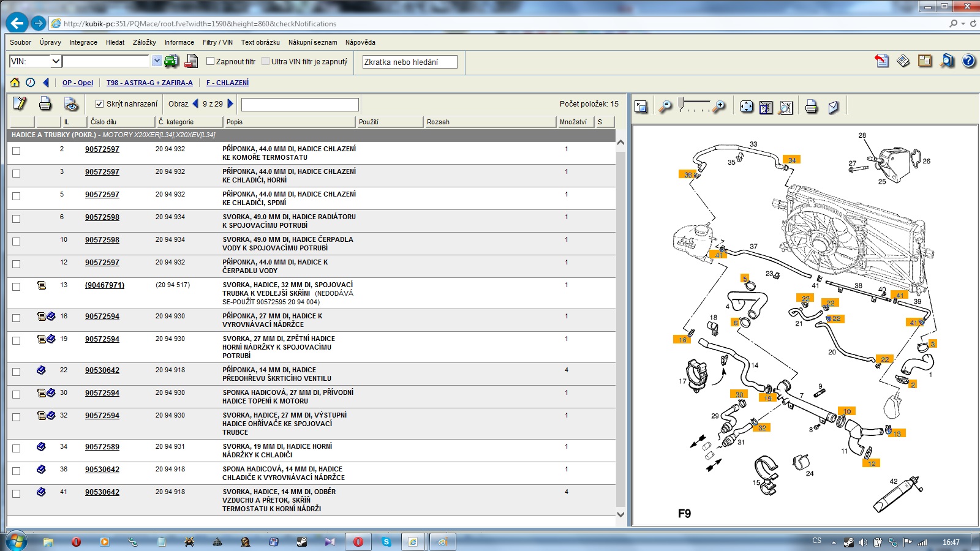This screenshot has width=980, height=551.
Task: Click the notes edit icon above parts list
Action: pyautogui.click(x=19, y=104)
